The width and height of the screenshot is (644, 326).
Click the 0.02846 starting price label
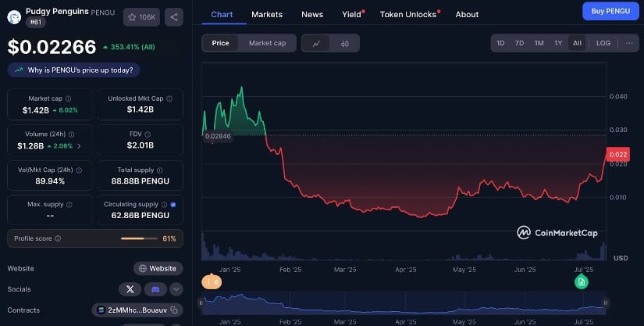(218, 136)
